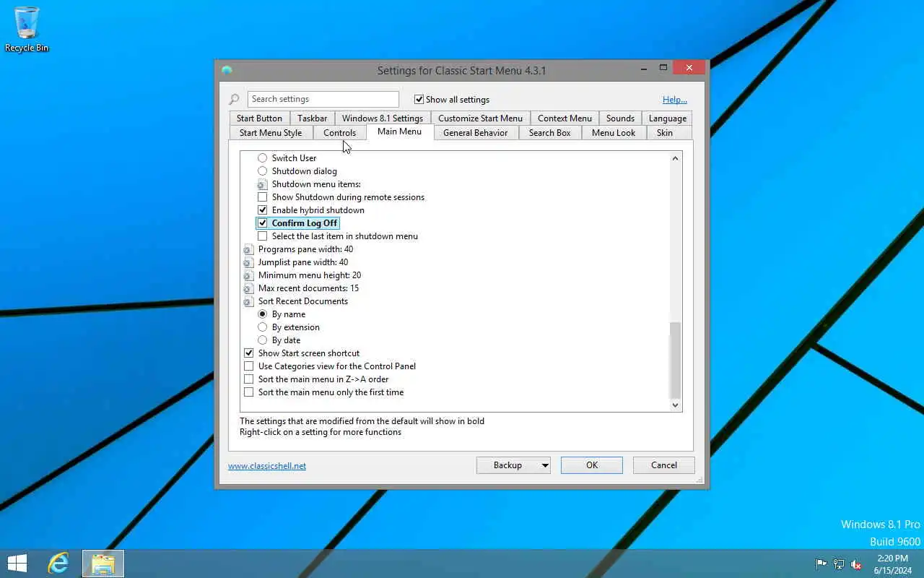Image resolution: width=924 pixels, height=578 pixels.
Task: Click the Cancel button
Action: point(664,465)
